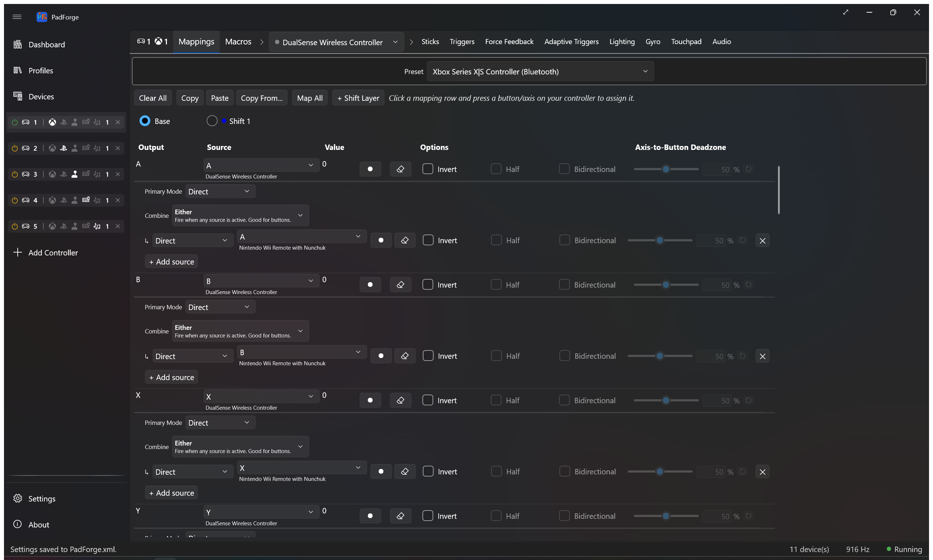Click the Map All button
933x560 pixels.
click(x=309, y=98)
